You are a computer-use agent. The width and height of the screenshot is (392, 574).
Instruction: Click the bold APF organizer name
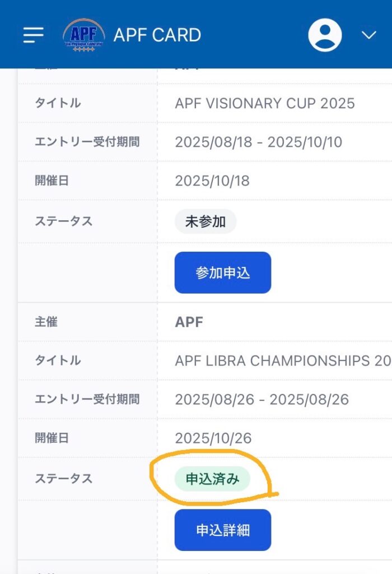click(x=189, y=322)
